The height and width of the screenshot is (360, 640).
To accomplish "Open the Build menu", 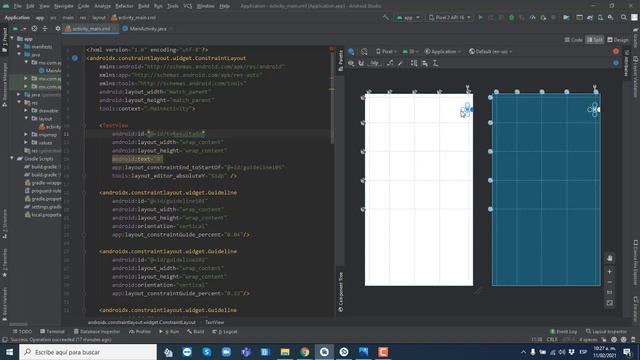I will click(x=144, y=6).
